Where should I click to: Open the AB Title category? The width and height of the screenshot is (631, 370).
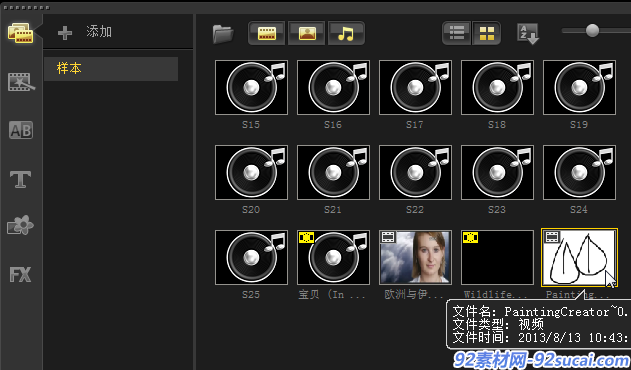21,130
